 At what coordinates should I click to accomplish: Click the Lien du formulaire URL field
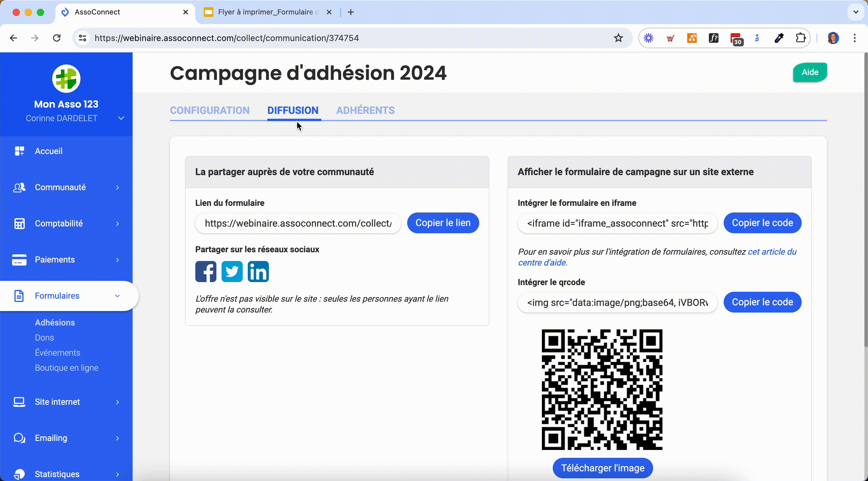298,223
